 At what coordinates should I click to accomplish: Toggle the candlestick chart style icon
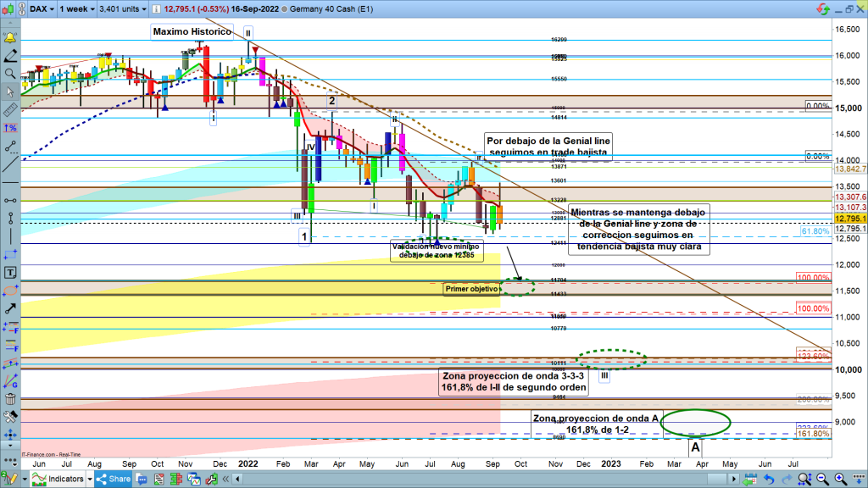pyautogui.click(x=9, y=8)
